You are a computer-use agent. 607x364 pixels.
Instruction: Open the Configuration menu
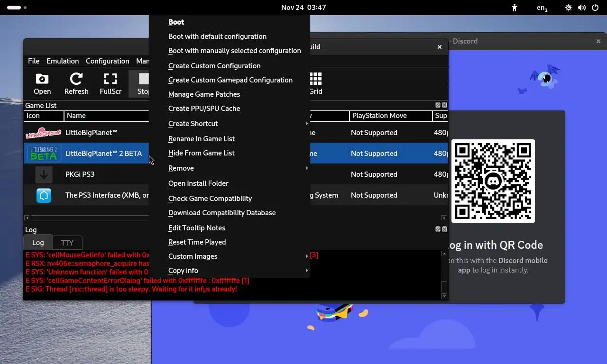(x=107, y=61)
